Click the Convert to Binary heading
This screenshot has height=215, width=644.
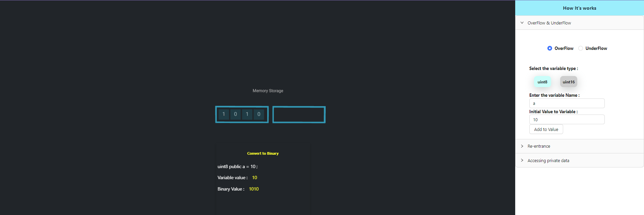(x=263, y=153)
